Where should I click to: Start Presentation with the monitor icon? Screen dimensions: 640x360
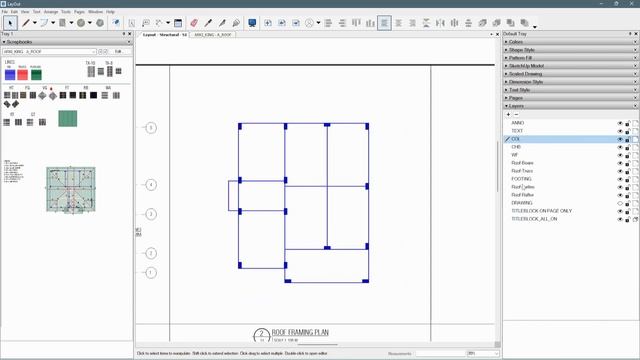[252, 23]
